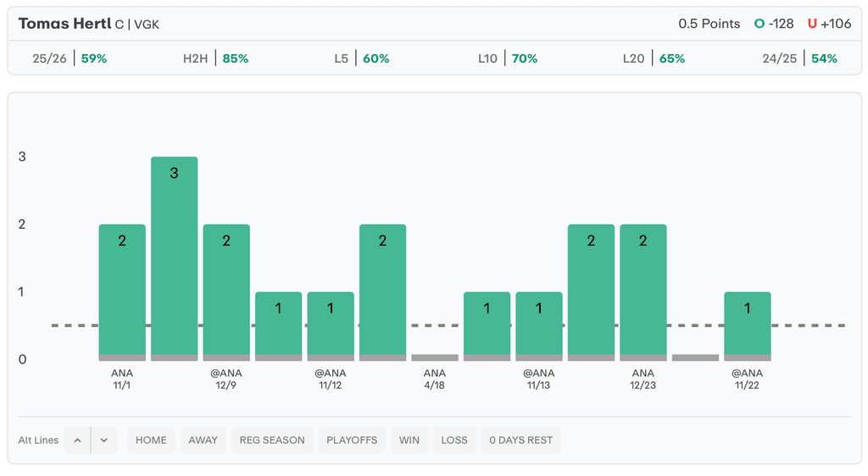Increase the Alt Lines value with up chevron
The image size is (868, 476).
(x=77, y=440)
